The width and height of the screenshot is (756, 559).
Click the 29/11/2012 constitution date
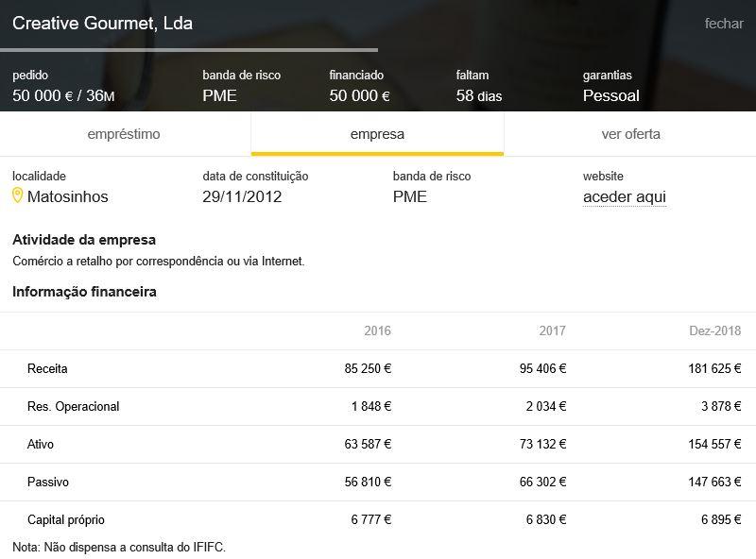(x=242, y=196)
